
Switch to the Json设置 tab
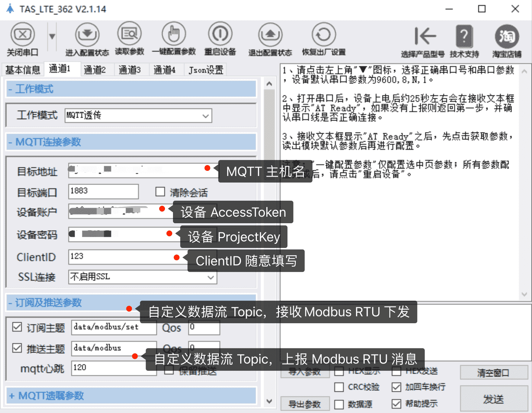coord(205,69)
